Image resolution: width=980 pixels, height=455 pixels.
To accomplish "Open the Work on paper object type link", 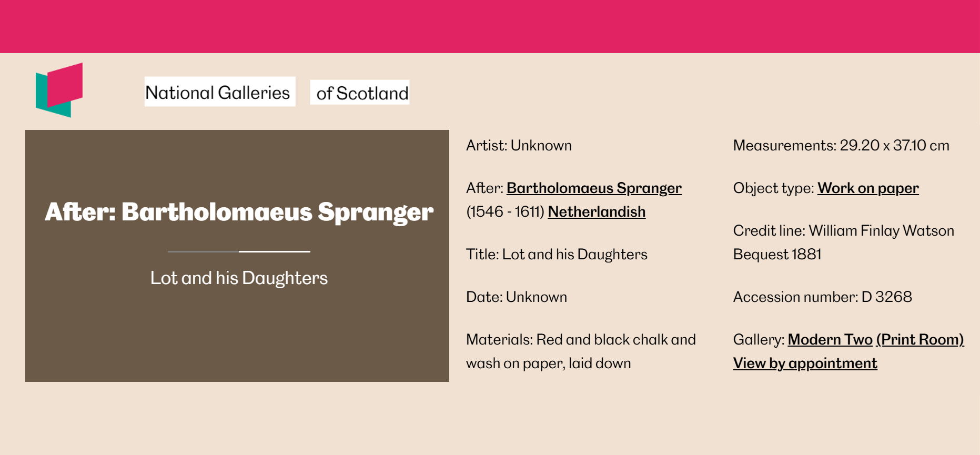I will (x=868, y=188).
